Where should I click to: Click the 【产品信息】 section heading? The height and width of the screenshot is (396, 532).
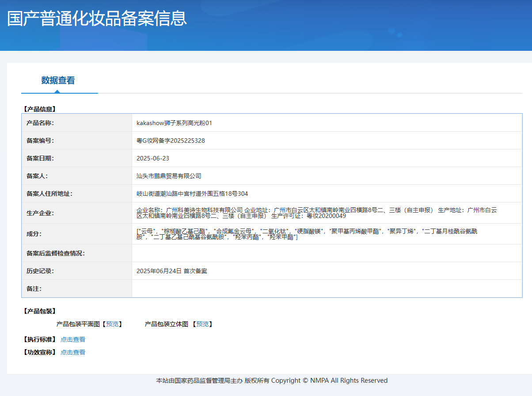(39, 109)
